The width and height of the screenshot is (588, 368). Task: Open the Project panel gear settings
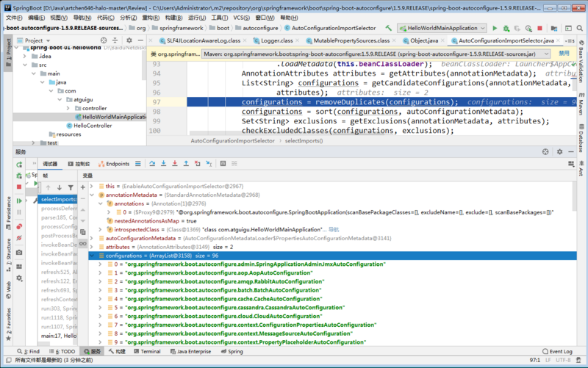coord(129,40)
